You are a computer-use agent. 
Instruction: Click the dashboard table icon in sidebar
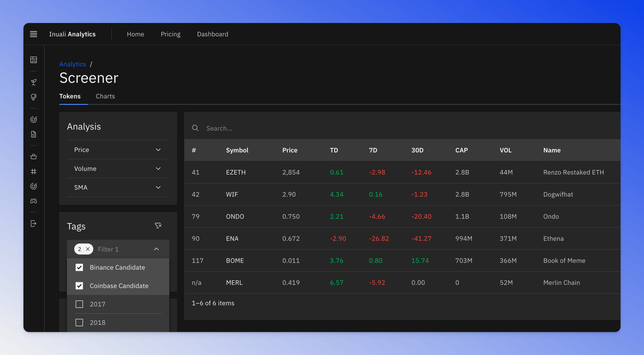coord(34,60)
